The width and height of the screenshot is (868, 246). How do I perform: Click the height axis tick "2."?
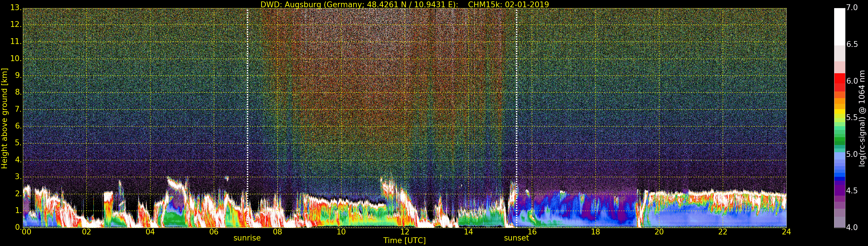tap(18, 193)
